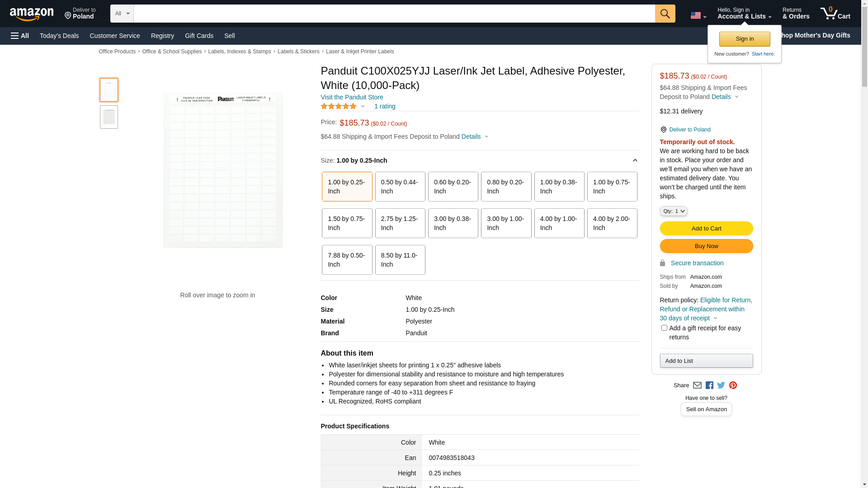Share product via email envelope icon

[x=697, y=385]
